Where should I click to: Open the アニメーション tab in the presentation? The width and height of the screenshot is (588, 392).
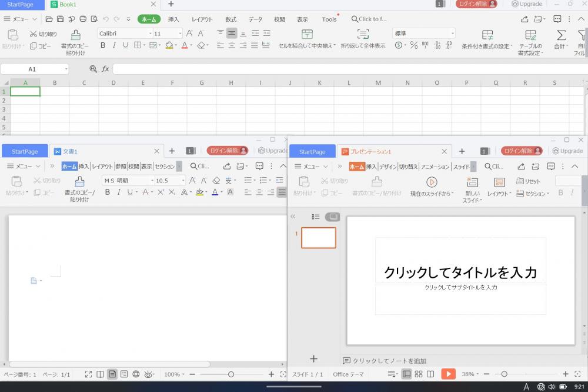coord(435,167)
